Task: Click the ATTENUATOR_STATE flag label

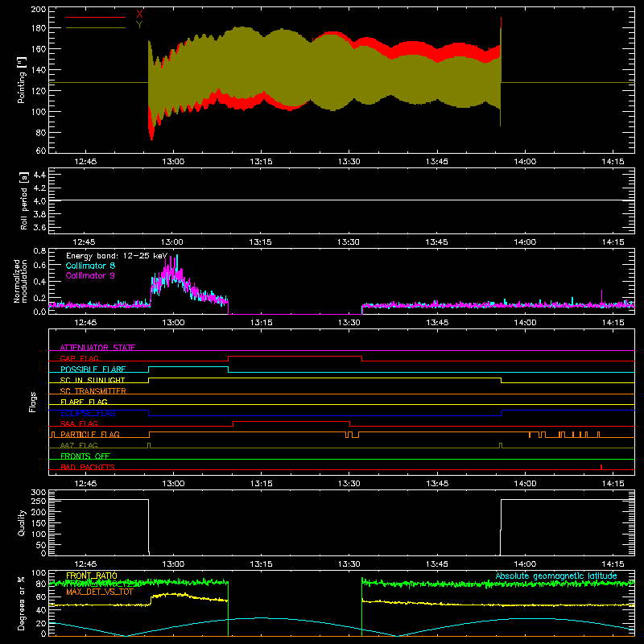Action: (97, 348)
